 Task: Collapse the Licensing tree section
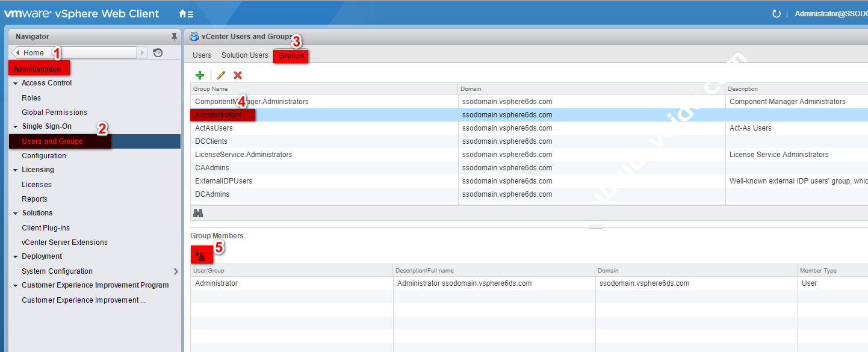pyautogui.click(x=15, y=170)
